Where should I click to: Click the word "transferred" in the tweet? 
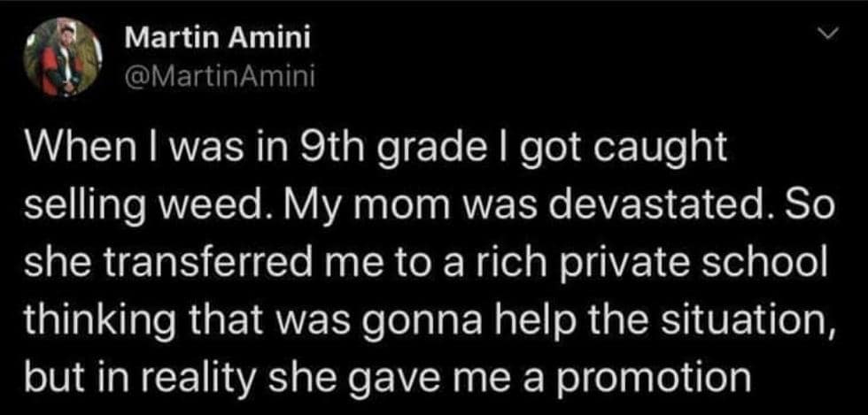tap(209, 264)
